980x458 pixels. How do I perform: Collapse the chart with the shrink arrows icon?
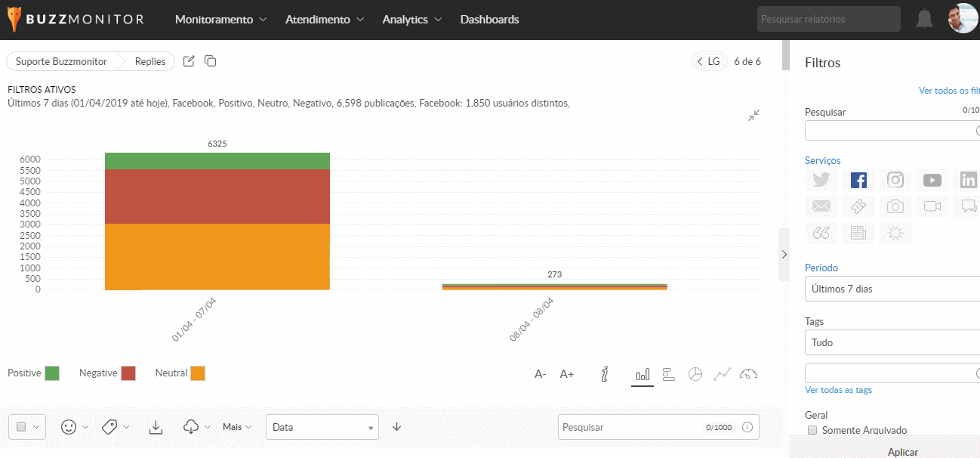[x=753, y=115]
